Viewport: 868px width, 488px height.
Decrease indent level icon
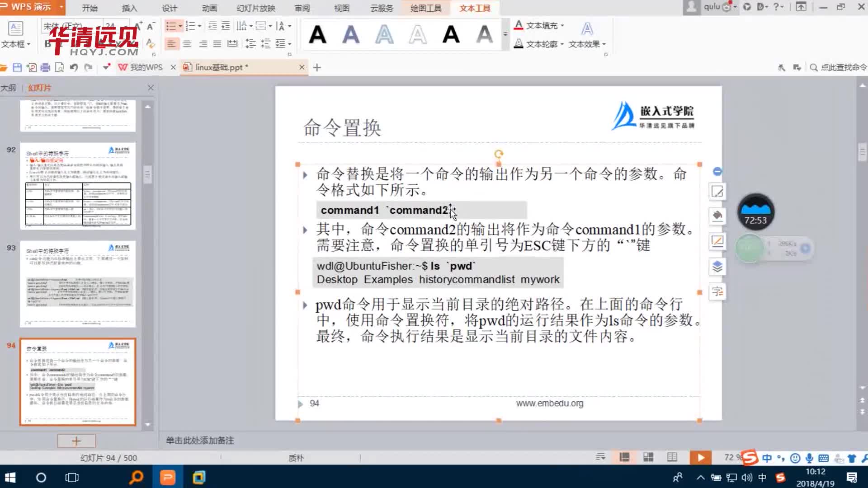click(212, 26)
